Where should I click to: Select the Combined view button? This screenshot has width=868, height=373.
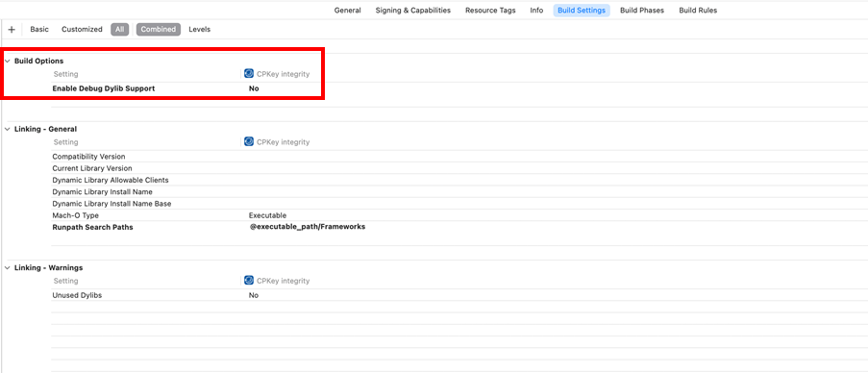(x=159, y=30)
